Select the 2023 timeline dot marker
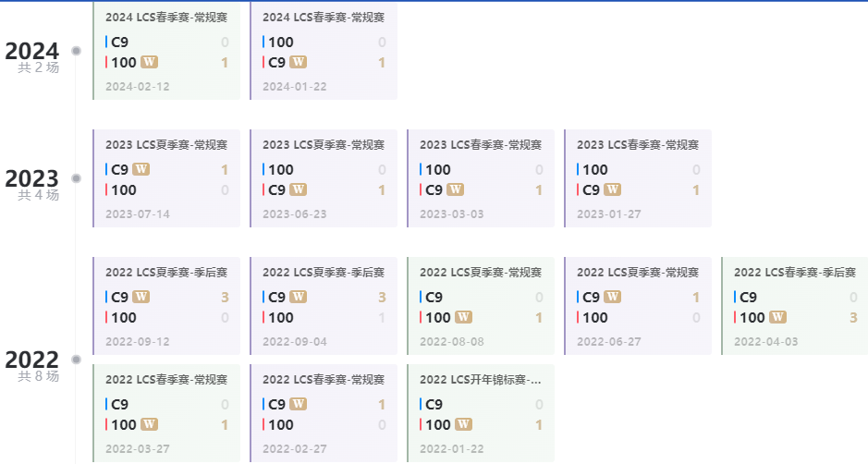The height and width of the screenshot is (464, 868). coord(77,178)
